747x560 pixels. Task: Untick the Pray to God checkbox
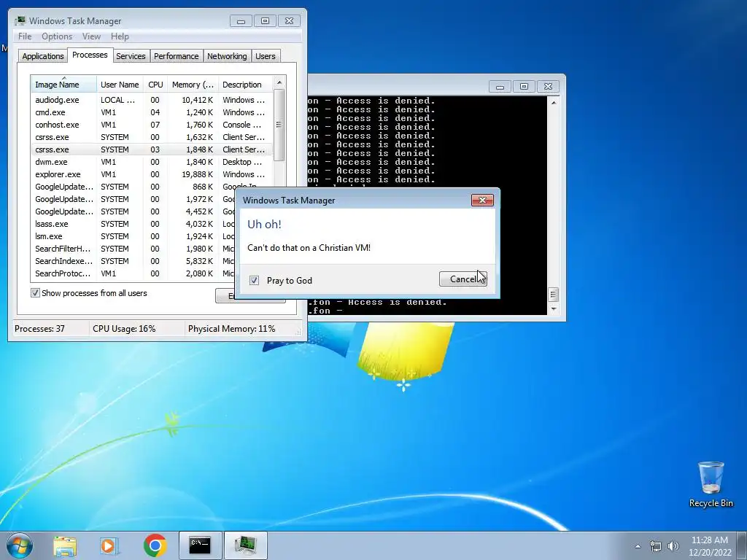tap(254, 281)
